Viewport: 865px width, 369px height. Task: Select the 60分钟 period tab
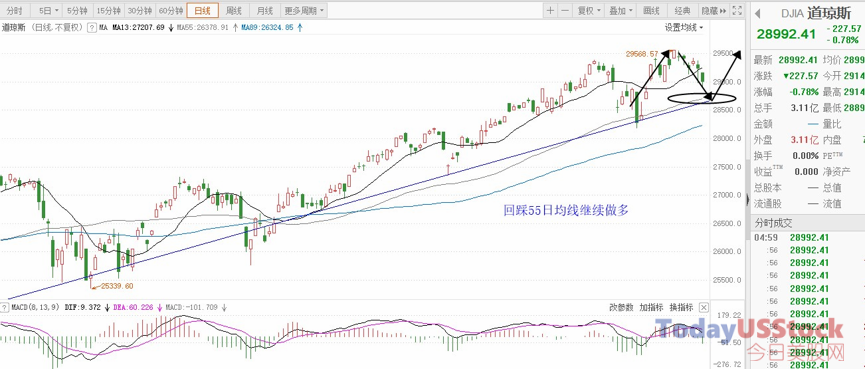coord(170,10)
